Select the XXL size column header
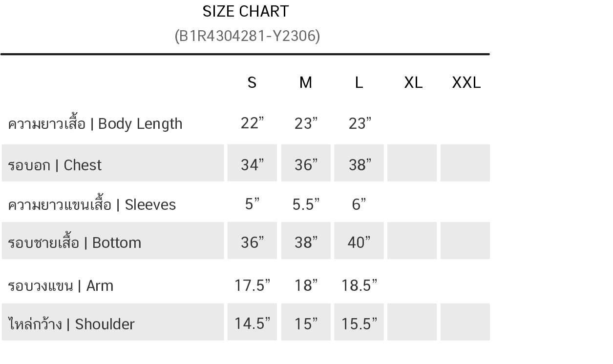The width and height of the screenshot is (613, 364). point(466,82)
